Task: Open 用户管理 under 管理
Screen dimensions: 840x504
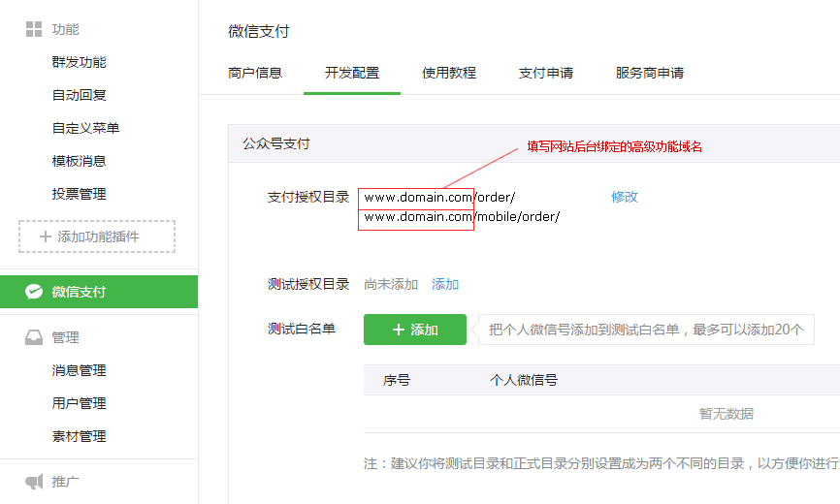Action: point(79,403)
